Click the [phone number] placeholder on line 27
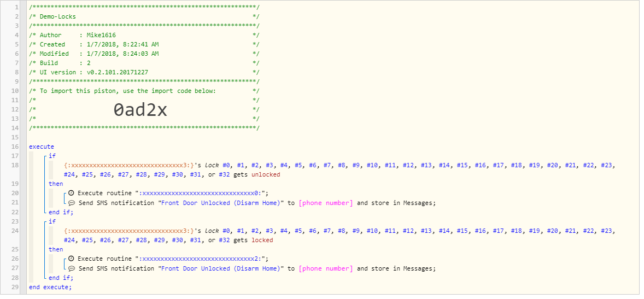644x299 pixels. tap(326, 268)
